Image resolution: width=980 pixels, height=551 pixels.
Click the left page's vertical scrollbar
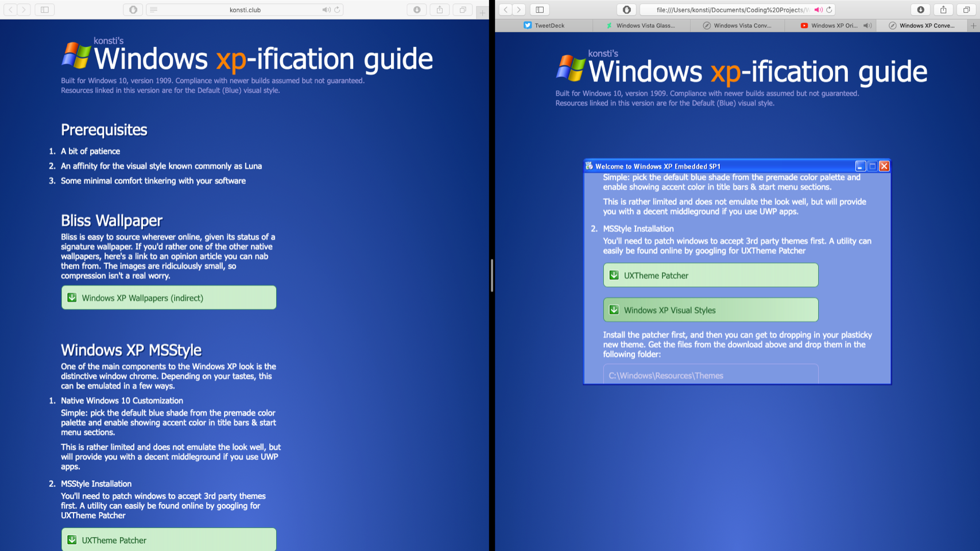click(x=491, y=275)
